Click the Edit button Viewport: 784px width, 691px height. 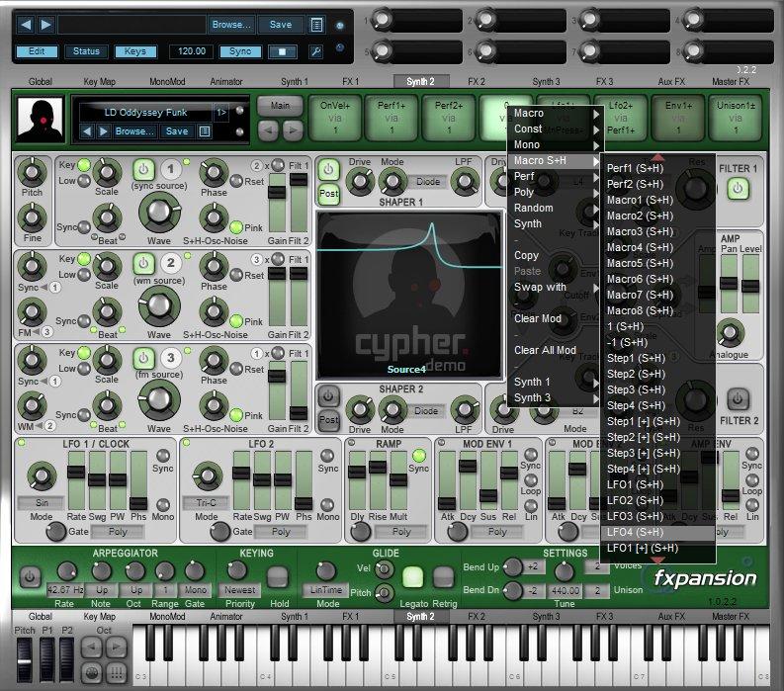pos(37,51)
